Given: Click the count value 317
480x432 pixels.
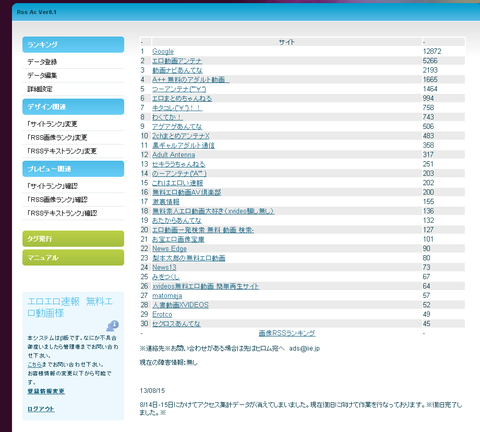Looking at the screenshot, I should 428,155.
